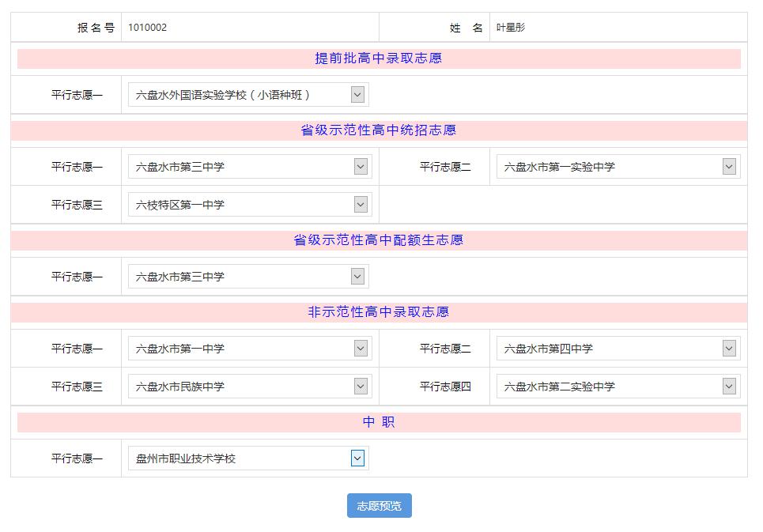Image resolution: width=763 pixels, height=532 pixels.
Task: Click the 志愿预览 button
Action: pyautogui.click(x=379, y=506)
